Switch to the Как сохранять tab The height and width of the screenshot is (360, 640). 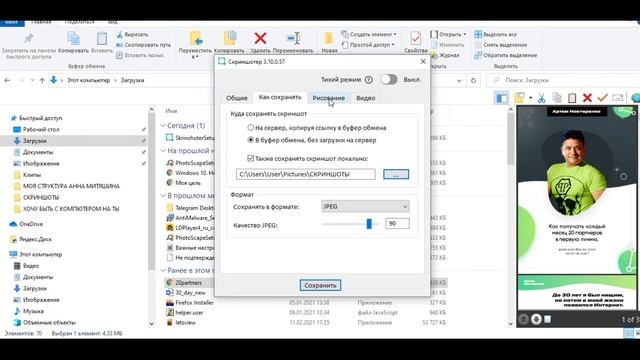click(x=280, y=97)
